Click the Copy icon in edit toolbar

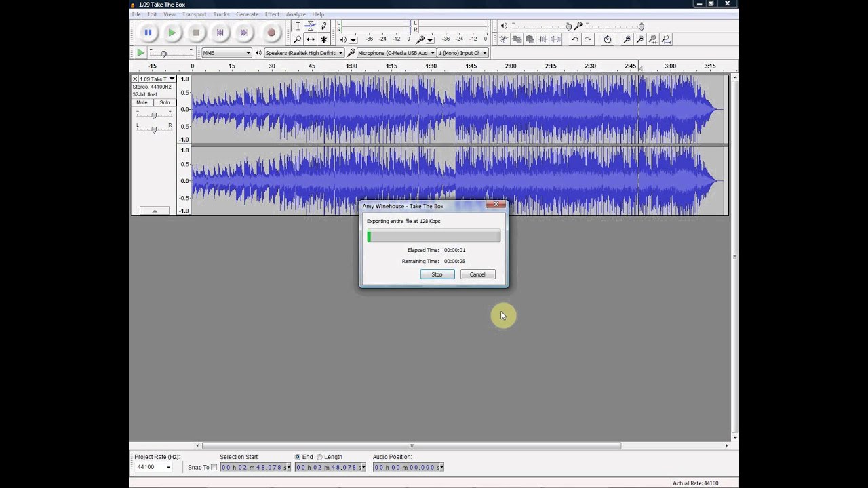coord(517,39)
